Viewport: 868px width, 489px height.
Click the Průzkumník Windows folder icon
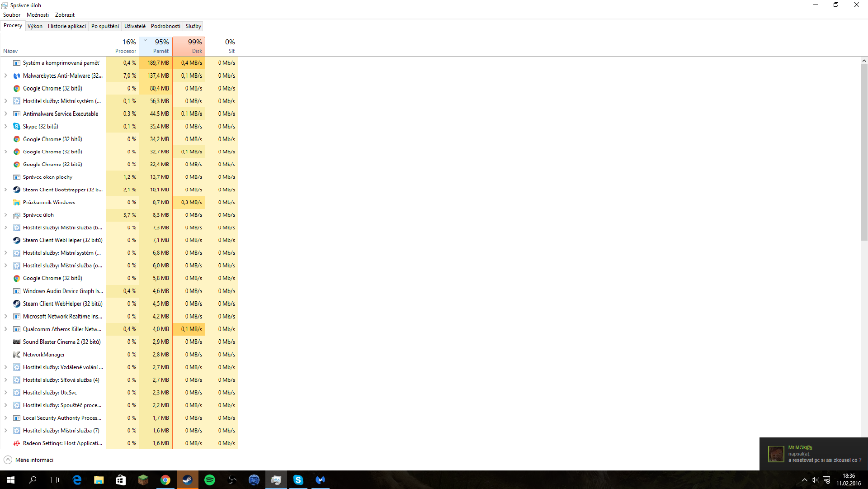[17, 203]
